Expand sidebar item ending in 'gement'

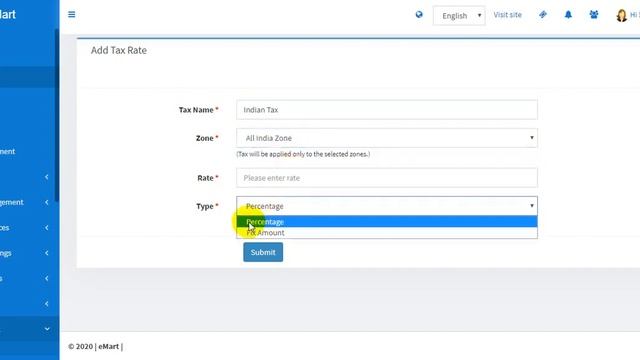coord(24,202)
